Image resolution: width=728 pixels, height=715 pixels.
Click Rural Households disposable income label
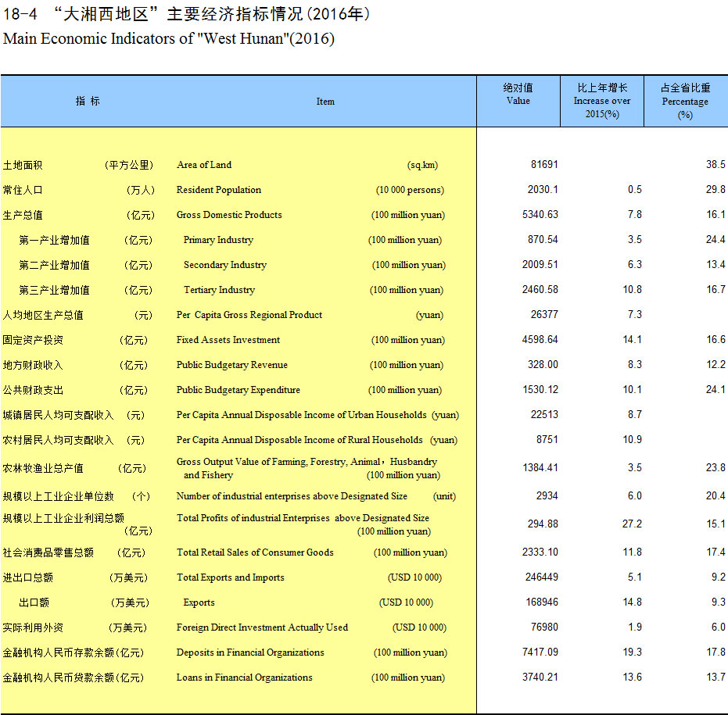click(x=299, y=440)
